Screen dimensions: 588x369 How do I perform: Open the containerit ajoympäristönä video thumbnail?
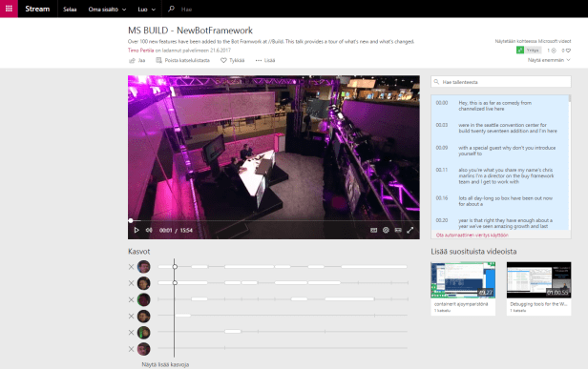coord(463,279)
